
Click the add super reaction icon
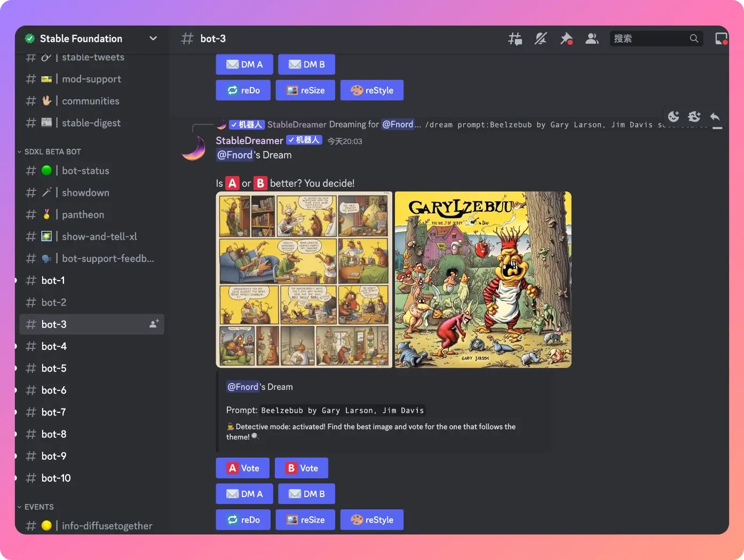tap(694, 116)
